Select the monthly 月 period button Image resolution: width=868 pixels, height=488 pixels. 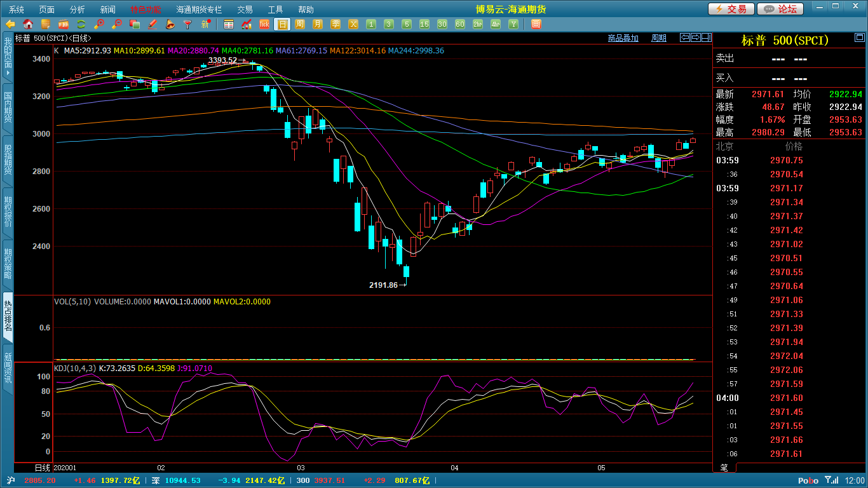(x=318, y=24)
